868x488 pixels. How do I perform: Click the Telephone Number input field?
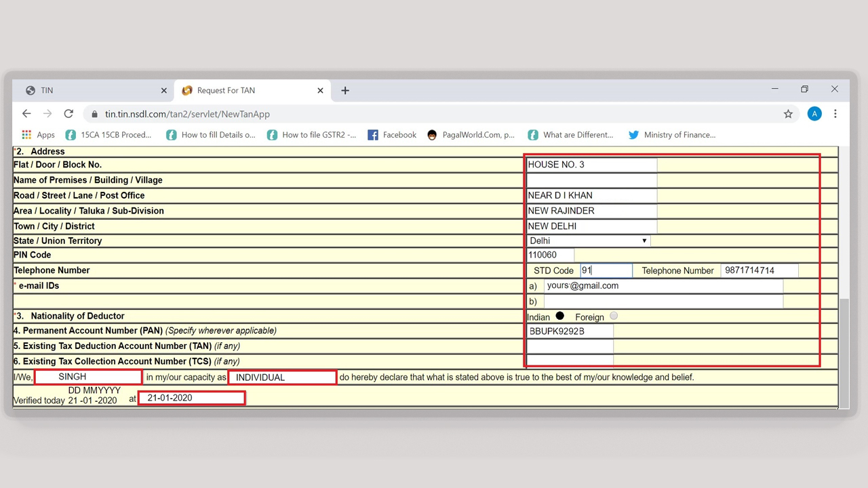point(759,270)
